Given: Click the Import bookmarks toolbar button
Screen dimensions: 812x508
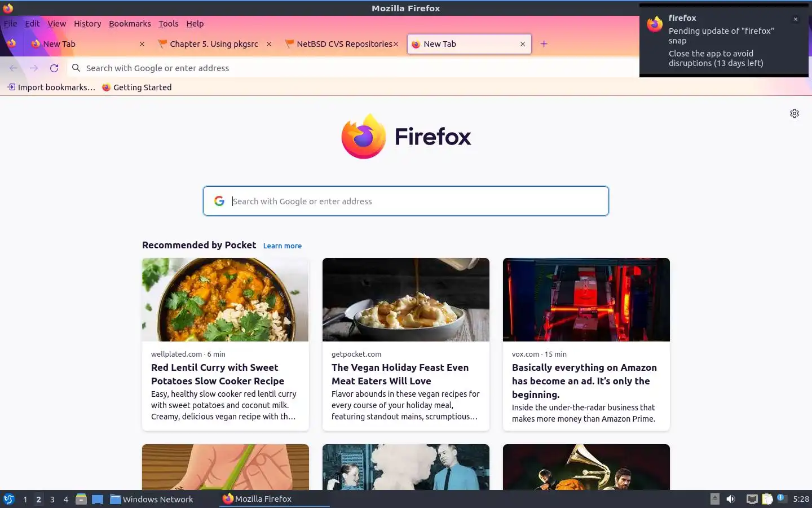Looking at the screenshot, I should [51, 87].
